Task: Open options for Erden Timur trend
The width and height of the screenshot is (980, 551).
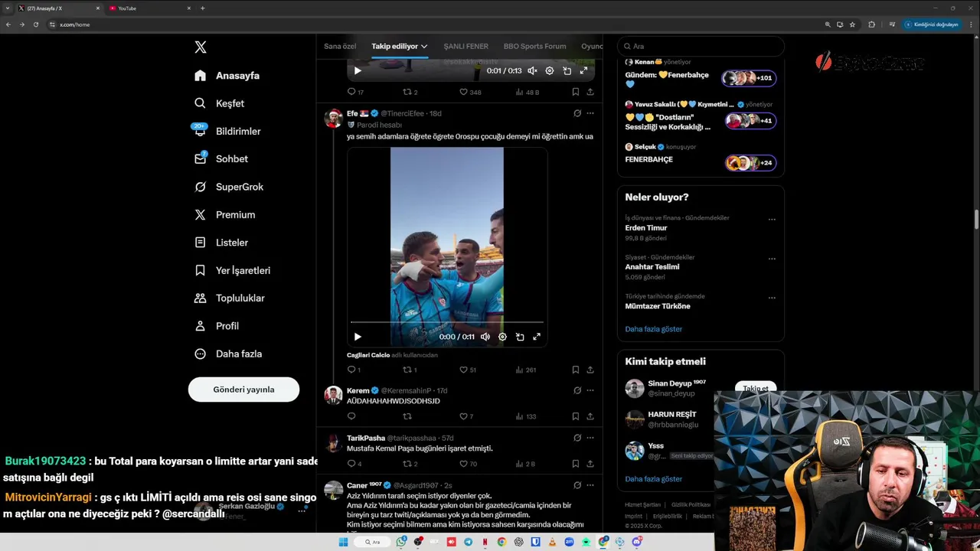Action: pos(772,220)
